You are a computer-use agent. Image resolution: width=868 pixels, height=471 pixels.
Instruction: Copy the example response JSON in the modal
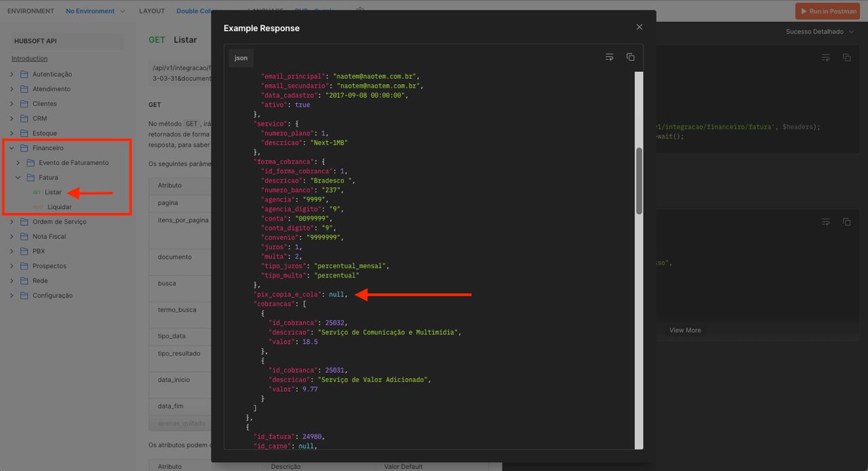tap(630, 57)
